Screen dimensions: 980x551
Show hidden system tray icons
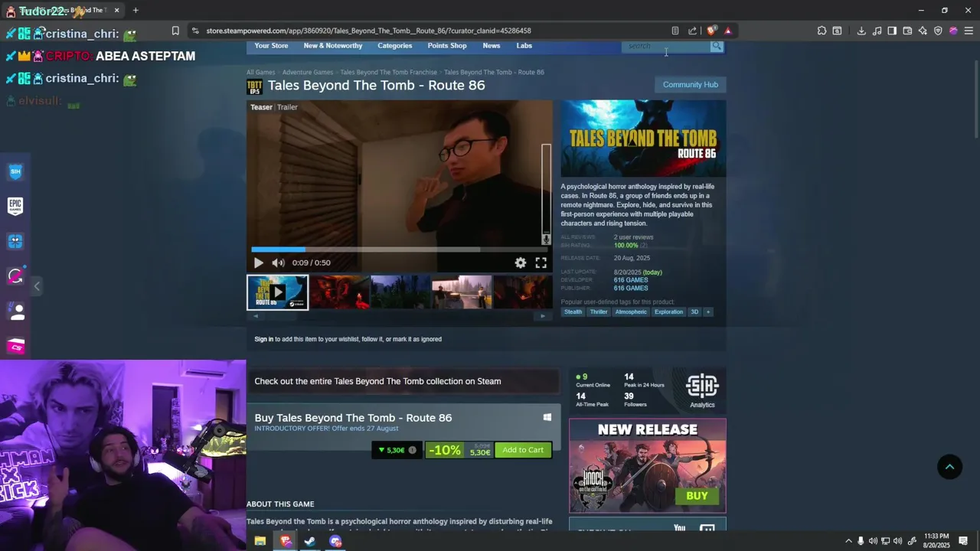[x=848, y=541]
